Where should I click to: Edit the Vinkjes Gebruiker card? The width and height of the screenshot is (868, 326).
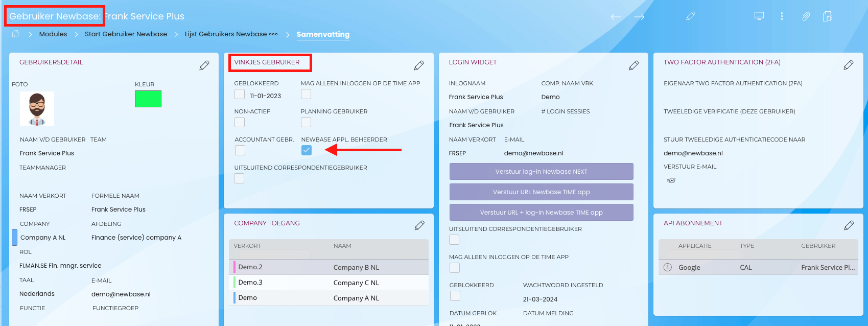419,65
